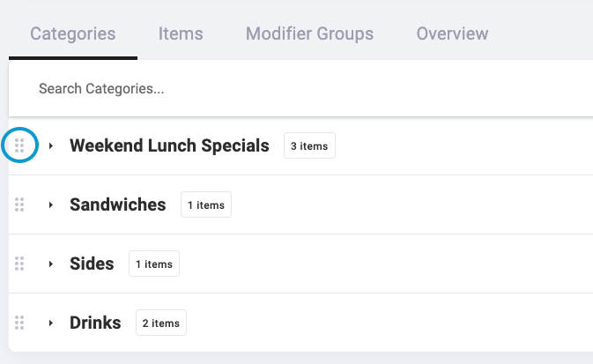Select the Categories tab
The width and height of the screenshot is (593, 364).
[72, 33]
